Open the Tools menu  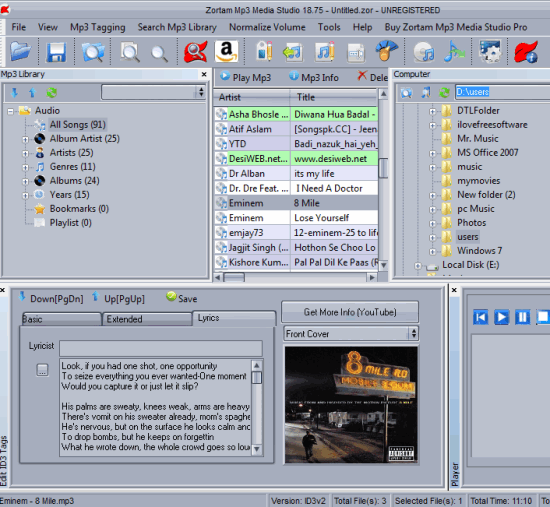tap(329, 27)
